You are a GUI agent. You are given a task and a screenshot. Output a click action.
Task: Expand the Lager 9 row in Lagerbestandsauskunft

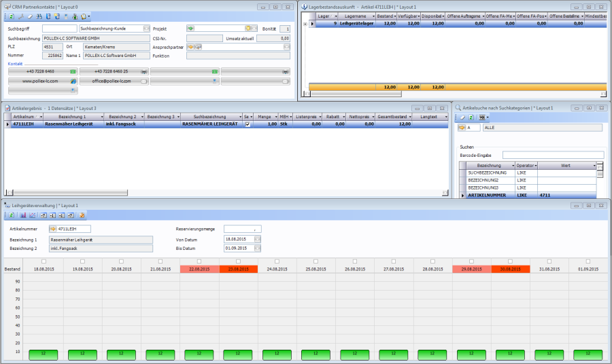tap(305, 23)
